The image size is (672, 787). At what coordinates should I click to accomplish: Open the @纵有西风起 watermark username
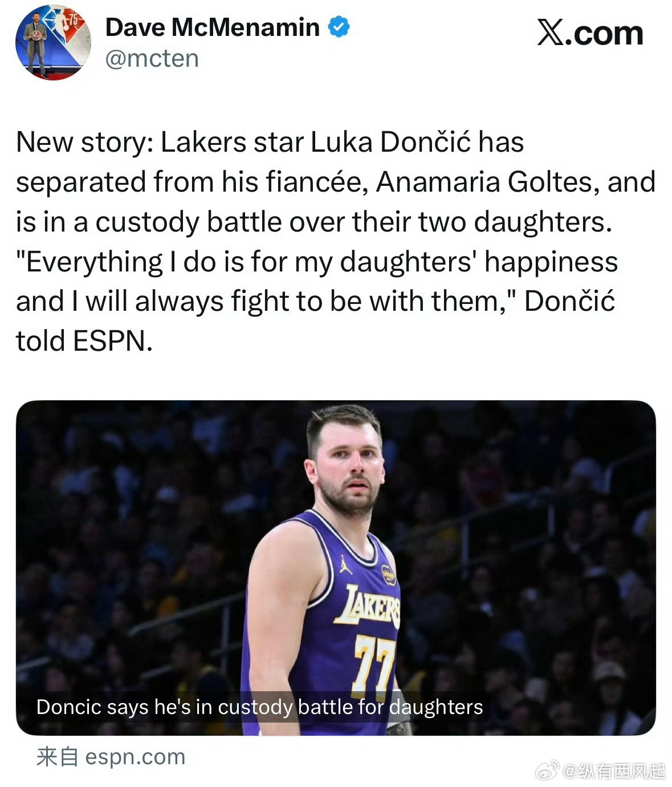click(x=614, y=771)
